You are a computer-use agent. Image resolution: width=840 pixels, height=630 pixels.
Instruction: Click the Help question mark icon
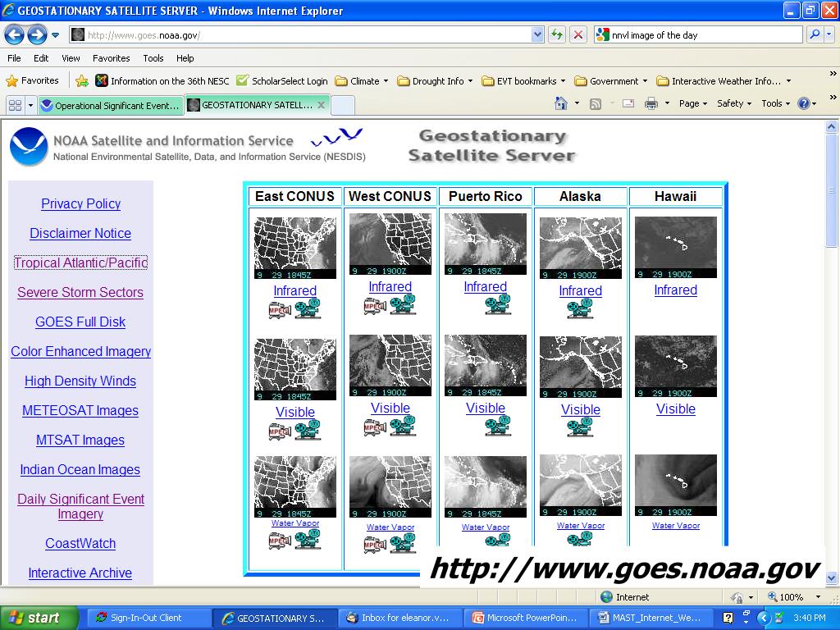click(x=804, y=103)
